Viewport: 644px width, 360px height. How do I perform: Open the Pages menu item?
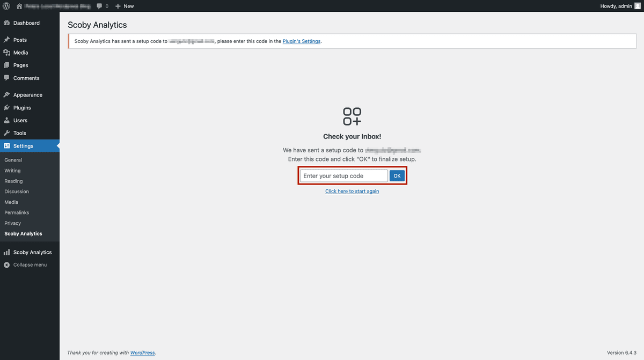click(x=30, y=65)
